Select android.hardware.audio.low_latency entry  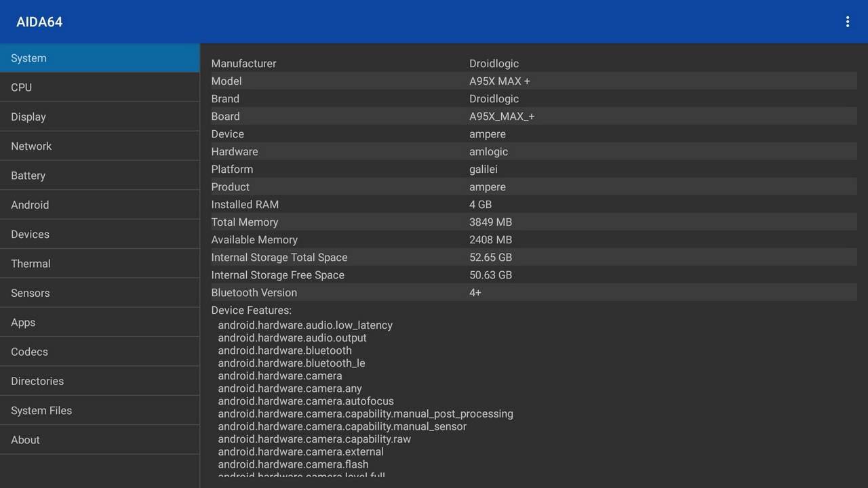pyautogui.click(x=305, y=325)
